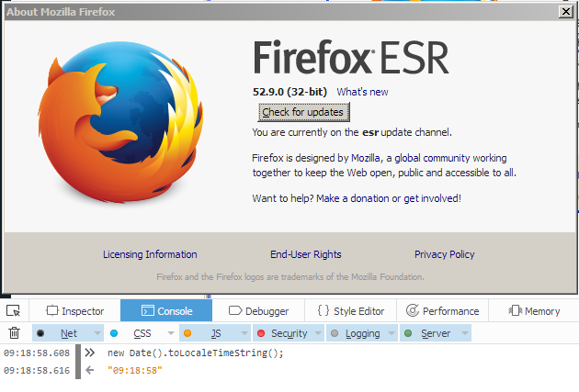Screen dimensions: 579x392
Task: Click the element picker icon in devtools
Action: [13, 311]
